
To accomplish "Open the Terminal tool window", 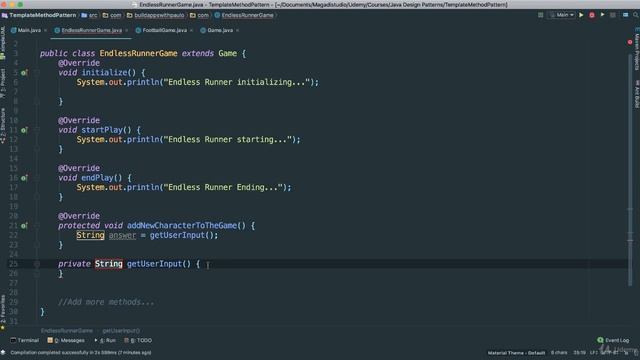I will click(24, 340).
